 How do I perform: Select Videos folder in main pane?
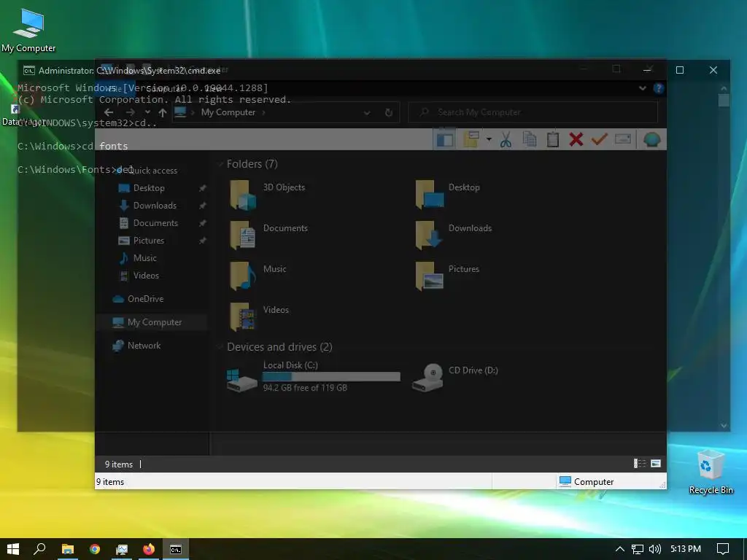click(260, 316)
